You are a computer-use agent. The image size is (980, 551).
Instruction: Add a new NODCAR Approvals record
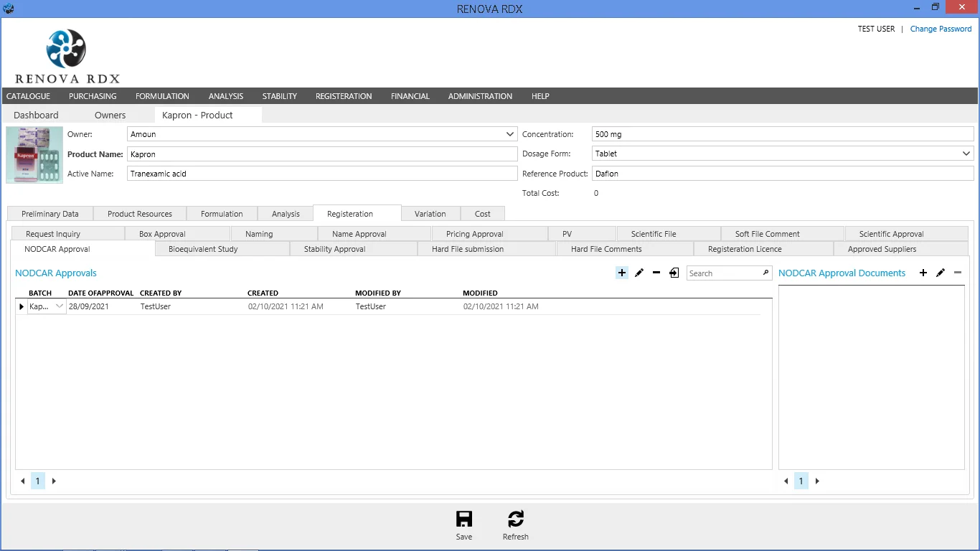(622, 273)
